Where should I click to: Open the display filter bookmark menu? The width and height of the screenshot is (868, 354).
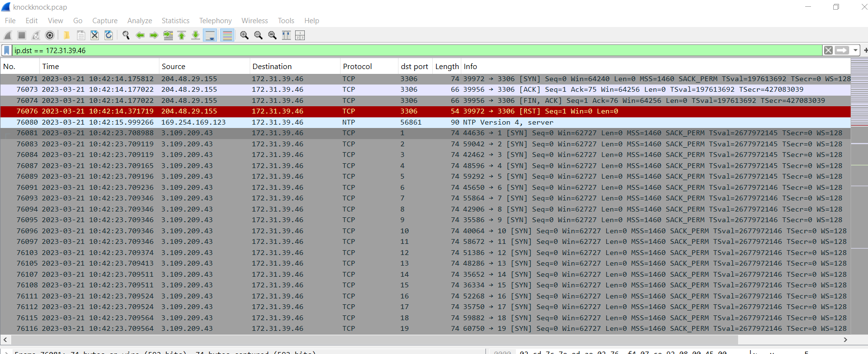[x=7, y=50]
